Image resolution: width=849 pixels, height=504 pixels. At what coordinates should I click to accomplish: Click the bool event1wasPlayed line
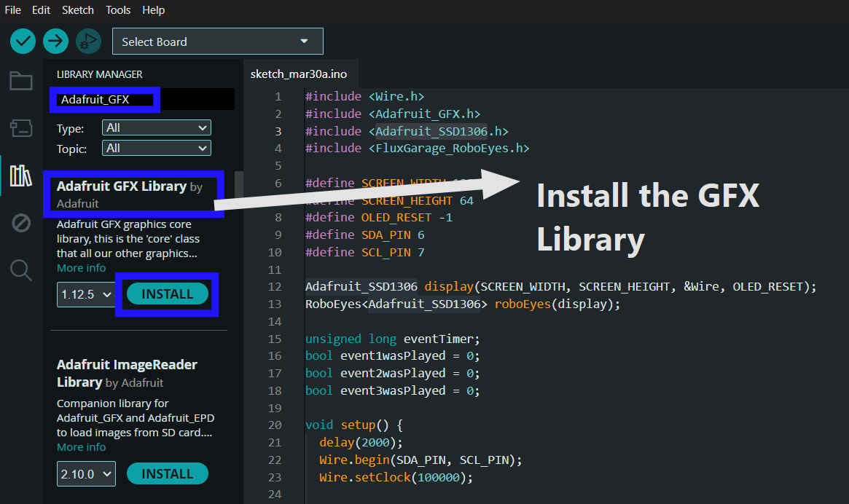click(393, 355)
